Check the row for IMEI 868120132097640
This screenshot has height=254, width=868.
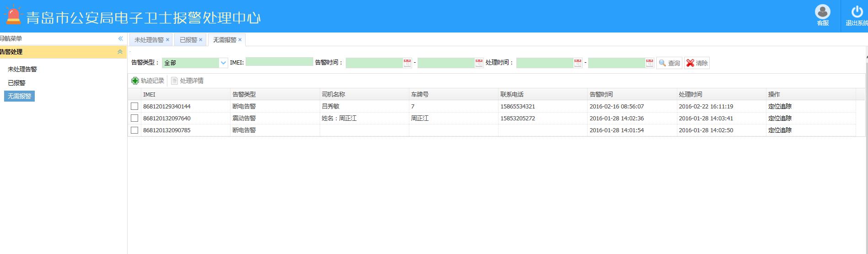[x=134, y=118]
